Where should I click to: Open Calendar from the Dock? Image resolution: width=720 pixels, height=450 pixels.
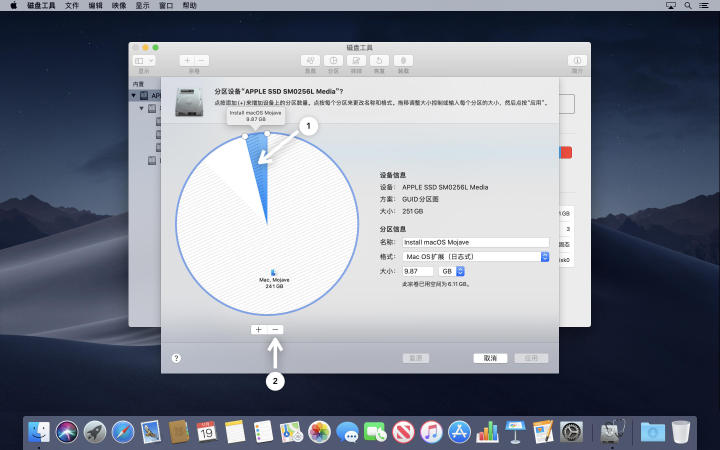(207, 432)
